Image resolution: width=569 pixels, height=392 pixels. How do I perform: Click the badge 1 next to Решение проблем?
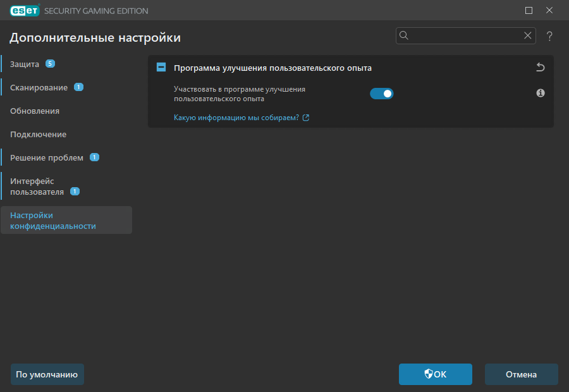click(x=94, y=157)
